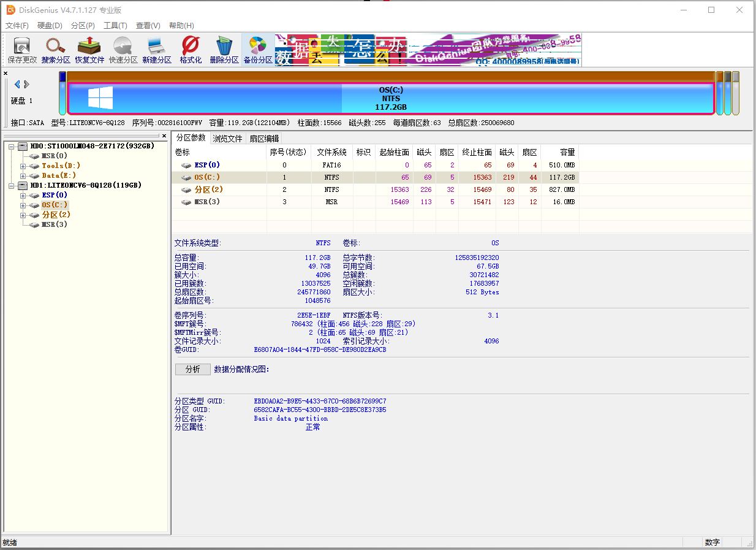Launch the Recover Files (恢复文件) tool
This screenshot has height=550, width=756.
pyautogui.click(x=89, y=50)
